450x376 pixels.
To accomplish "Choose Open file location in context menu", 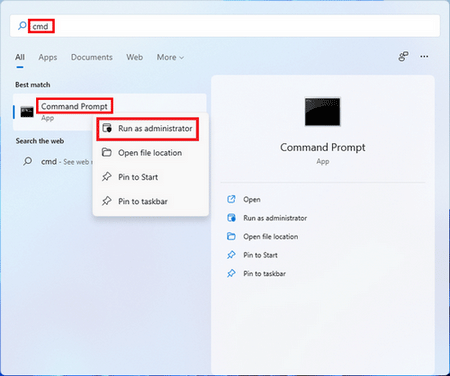I will tap(151, 153).
